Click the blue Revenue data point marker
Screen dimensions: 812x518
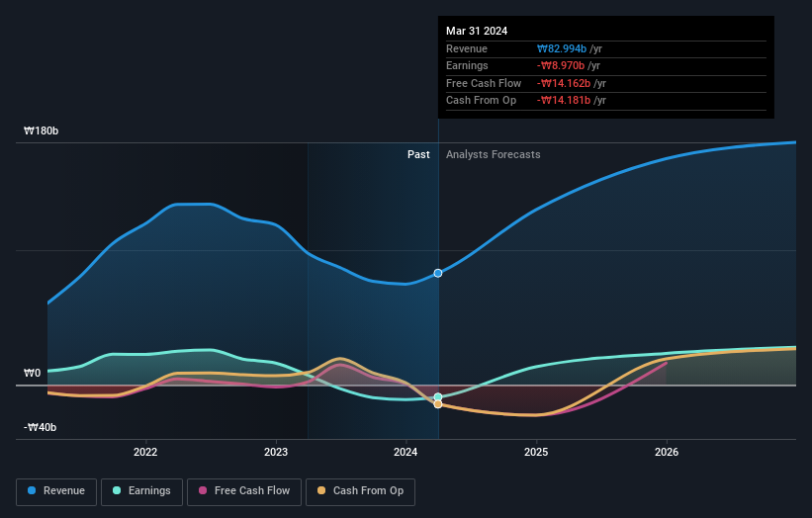coord(438,273)
